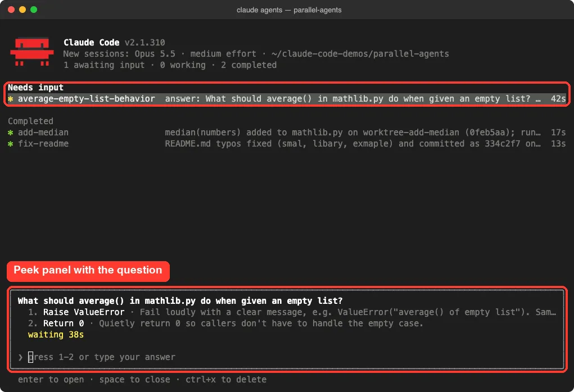Click the "Completed" section heading
The width and height of the screenshot is (574, 392).
point(30,121)
